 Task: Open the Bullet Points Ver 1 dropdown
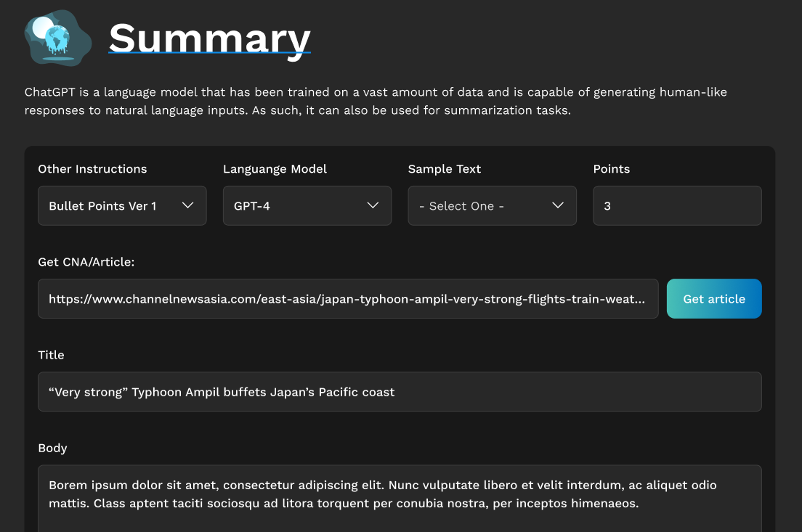122,206
